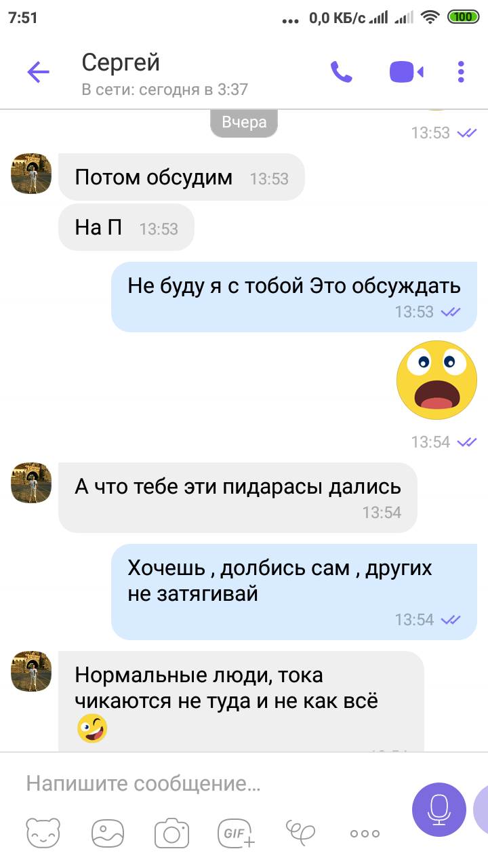Viewport: 488px width, 868px height.
Task: Open the doodle drawing icon
Action: click(x=301, y=831)
